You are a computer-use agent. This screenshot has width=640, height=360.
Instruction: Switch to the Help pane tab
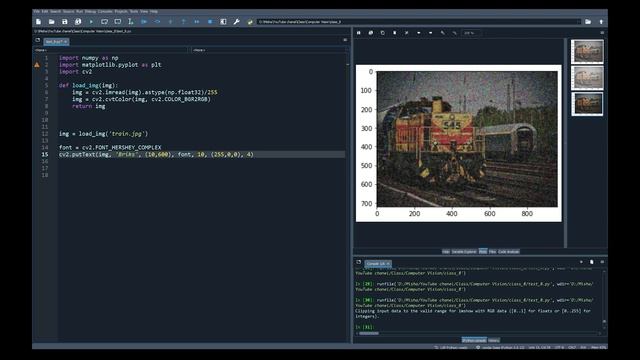click(446, 252)
